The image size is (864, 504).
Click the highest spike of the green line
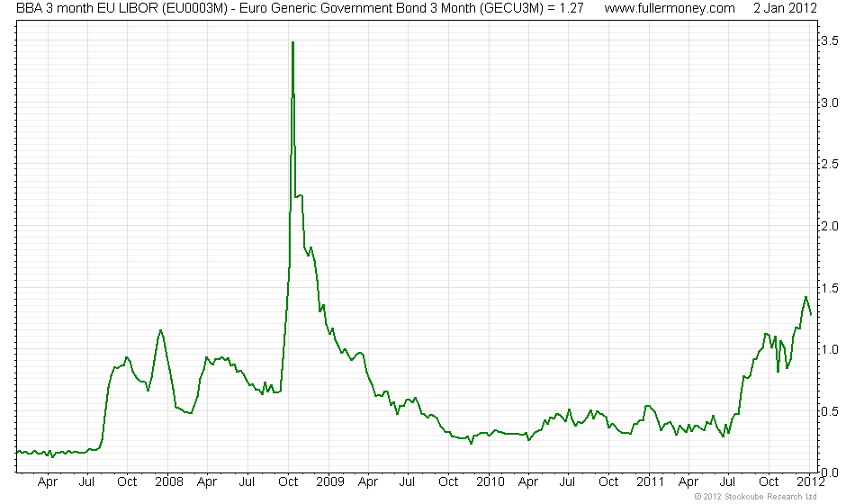(x=292, y=43)
